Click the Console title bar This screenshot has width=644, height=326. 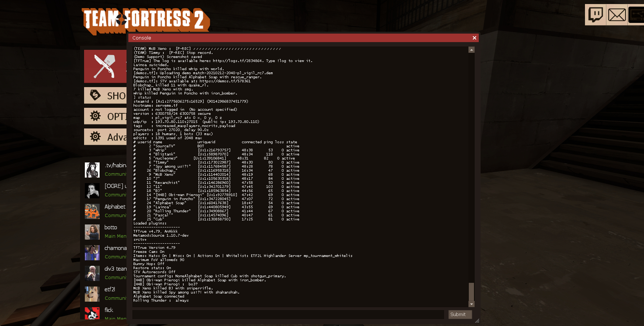pyautogui.click(x=303, y=38)
